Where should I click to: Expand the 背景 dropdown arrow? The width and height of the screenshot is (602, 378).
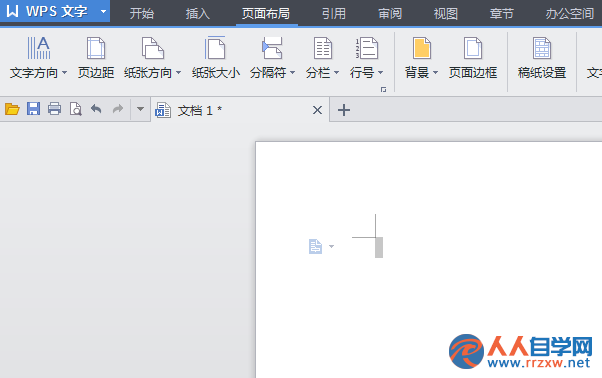(x=435, y=72)
